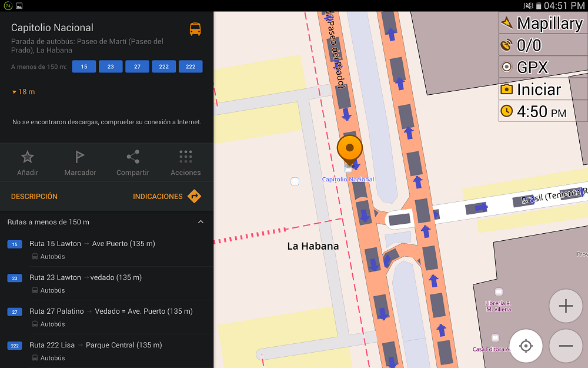Zoom out with the minus button
The height and width of the screenshot is (368, 588).
(566, 346)
